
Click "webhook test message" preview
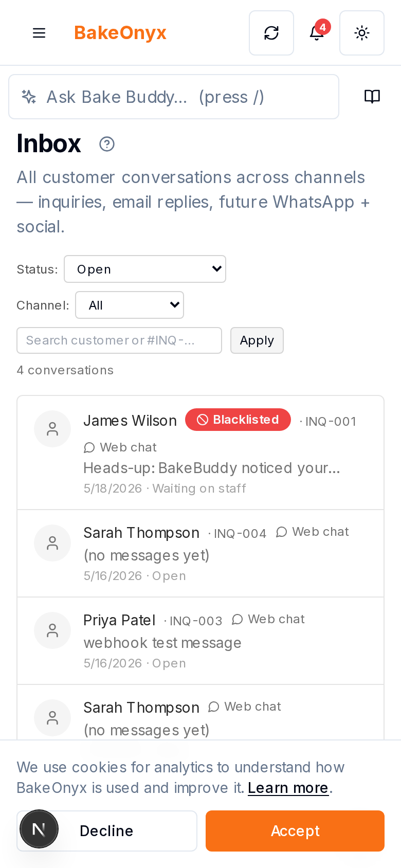162,643
